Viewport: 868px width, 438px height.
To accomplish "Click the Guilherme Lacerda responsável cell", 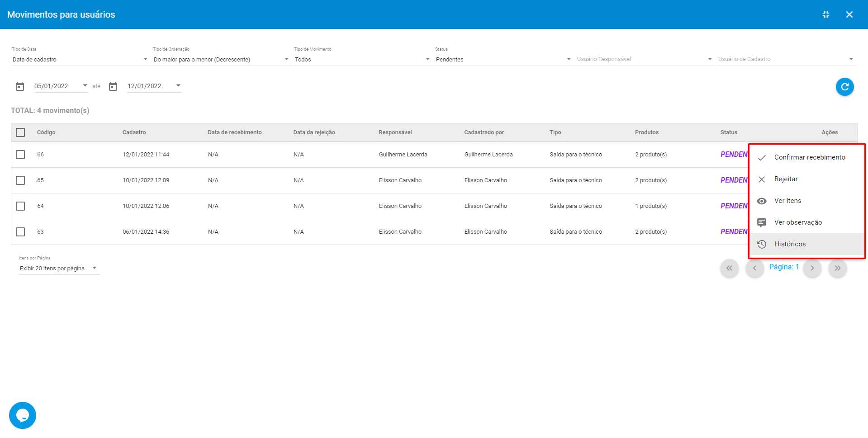I will [x=403, y=155].
